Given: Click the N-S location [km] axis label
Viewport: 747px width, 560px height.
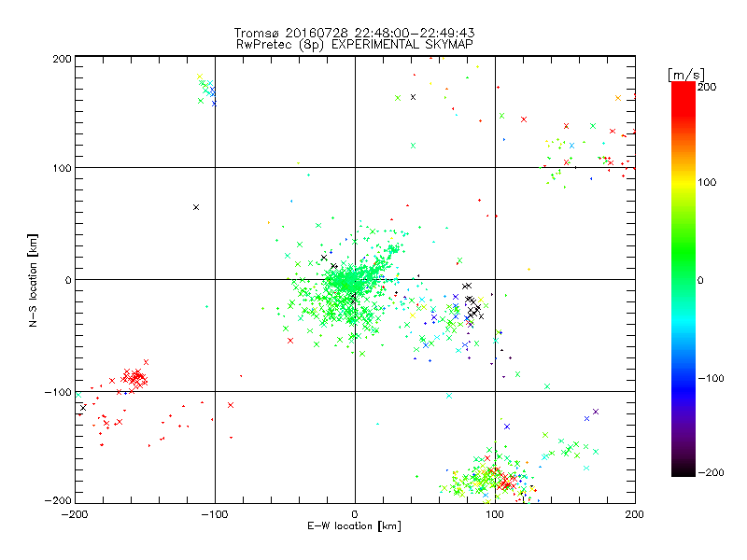Looking at the screenshot, I should [x=33, y=280].
